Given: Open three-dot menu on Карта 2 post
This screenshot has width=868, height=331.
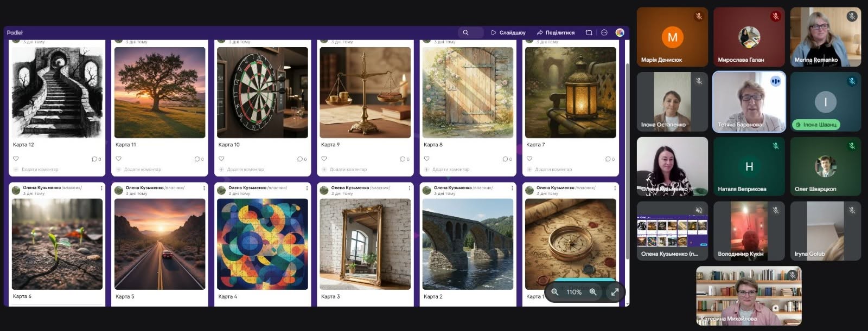Looking at the screenshot, I should tap(512, 188).
